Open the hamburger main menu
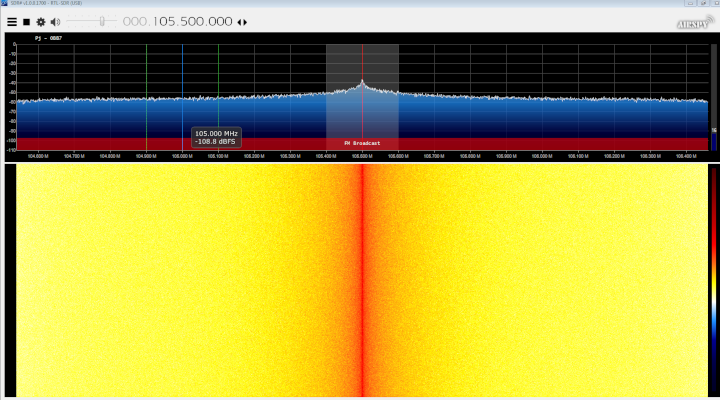 click(x=12, y=22)
